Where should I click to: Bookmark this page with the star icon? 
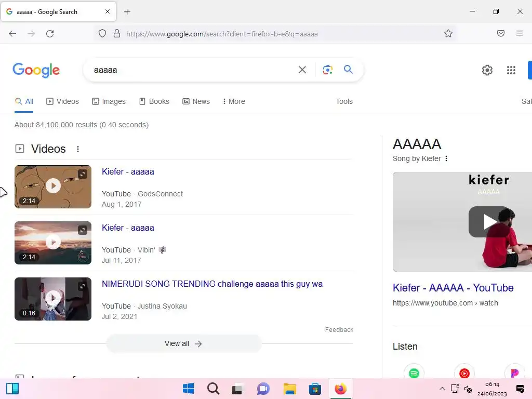click(448, 33)
